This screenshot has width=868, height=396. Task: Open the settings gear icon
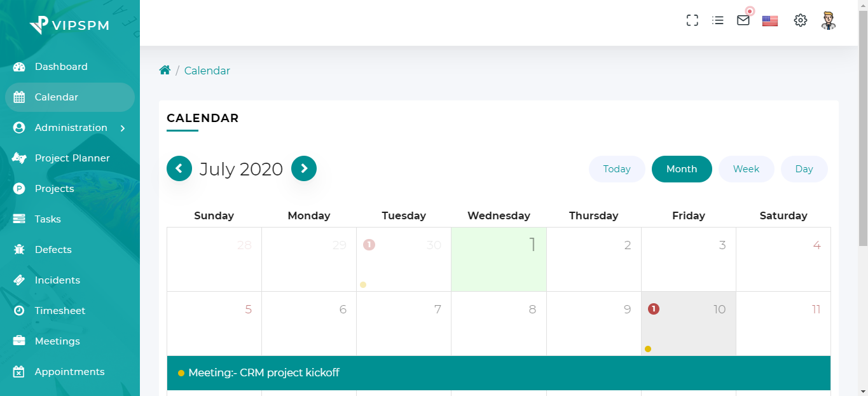tap(801, 20)
